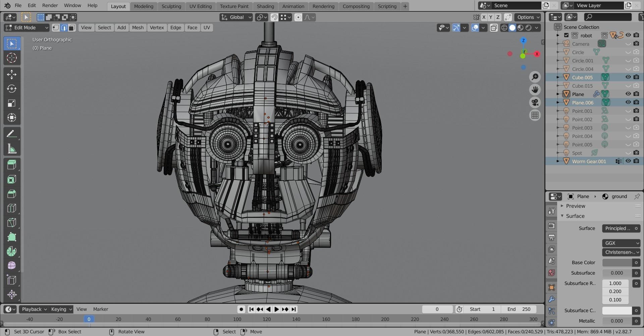Open Vertex menu in viewport header
Screen dimensions: 644x336
point(157,28)
